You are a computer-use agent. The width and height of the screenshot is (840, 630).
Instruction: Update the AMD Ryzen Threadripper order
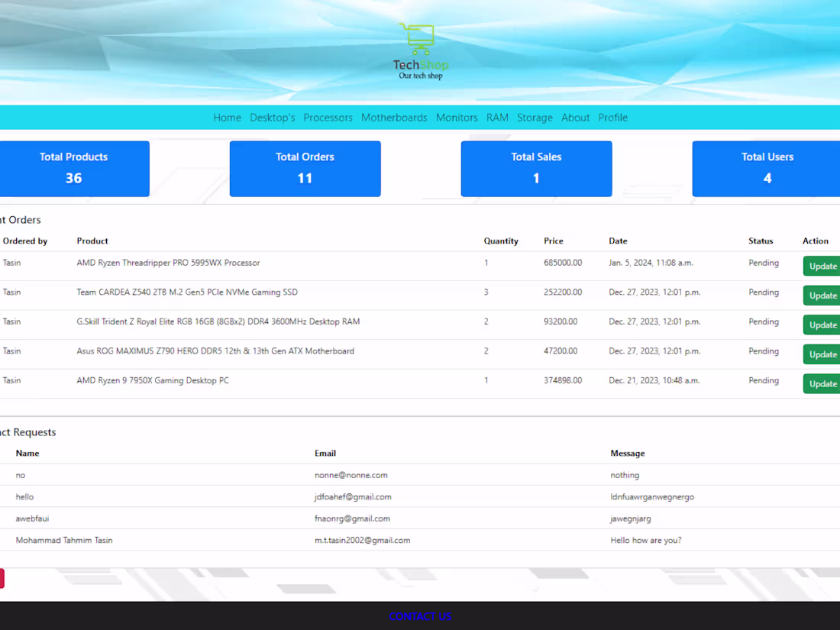tap(822, 267)
